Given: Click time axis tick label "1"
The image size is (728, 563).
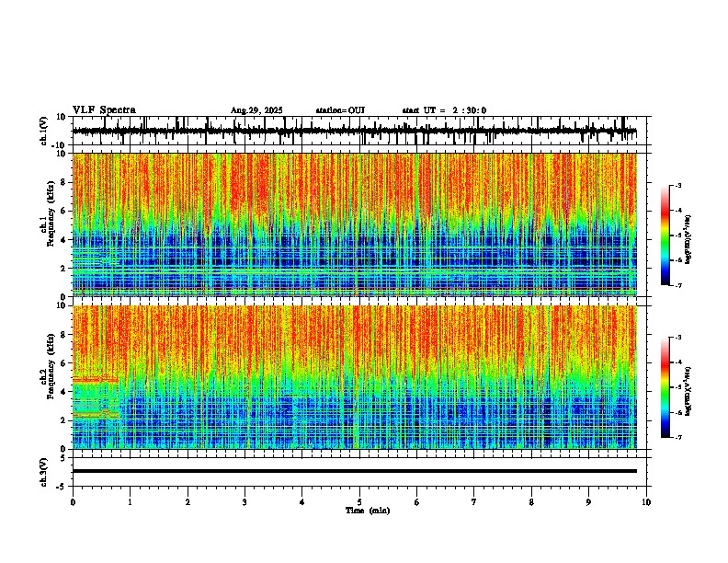Looking at the screenshot, I should pos(130,502).
